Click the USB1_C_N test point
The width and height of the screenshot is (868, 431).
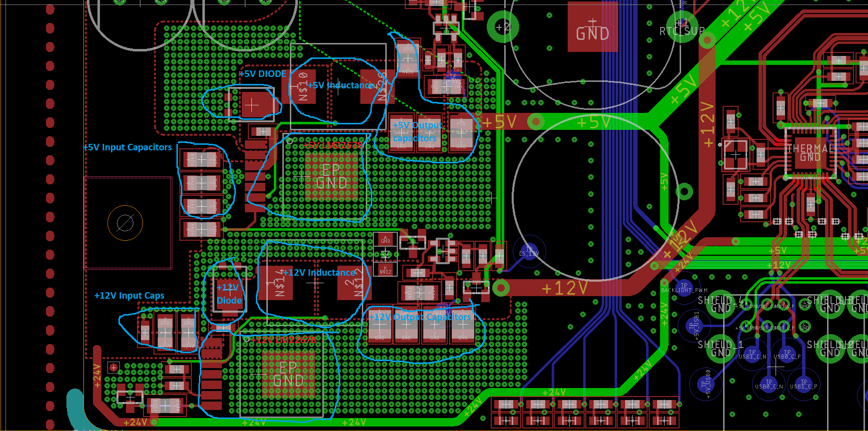(x=752, y=354)
